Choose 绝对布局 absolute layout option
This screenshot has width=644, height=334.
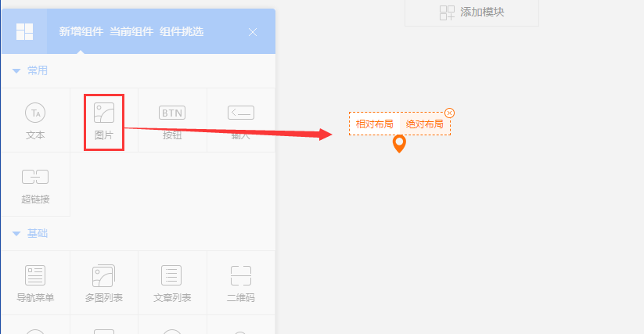(425, 124)
